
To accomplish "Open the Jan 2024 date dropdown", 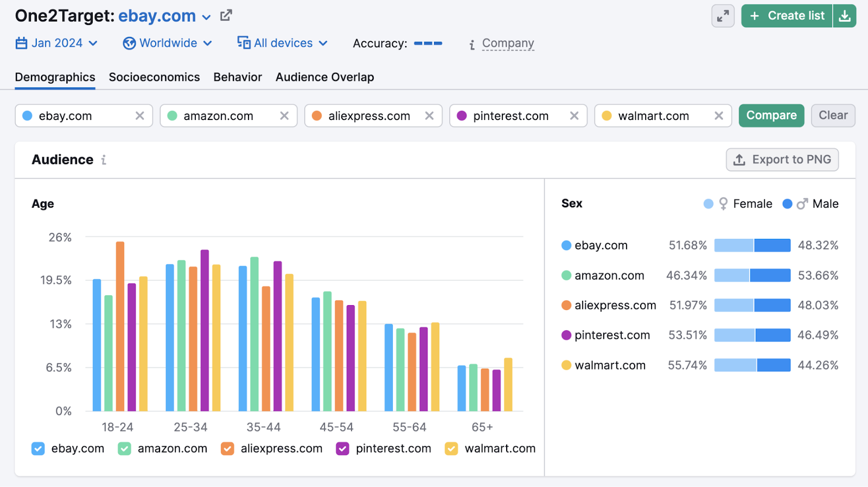I will coord(57,43).
